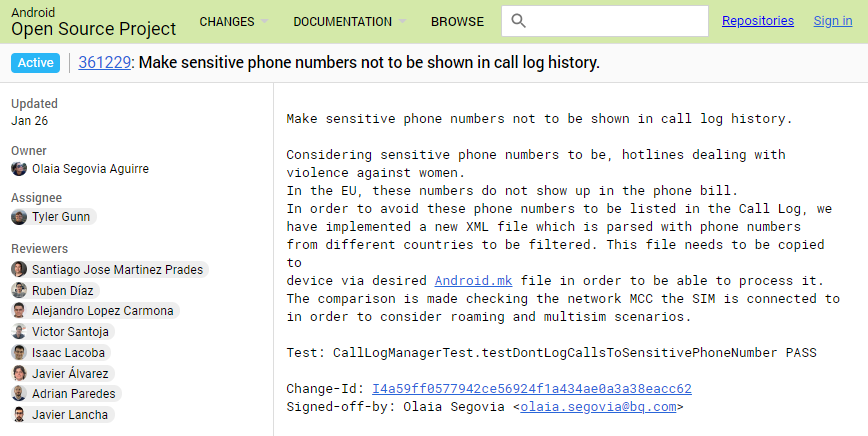Click line about EU phone bill
The height and width of the screenshot is (436, 868).
click(513, 190)
